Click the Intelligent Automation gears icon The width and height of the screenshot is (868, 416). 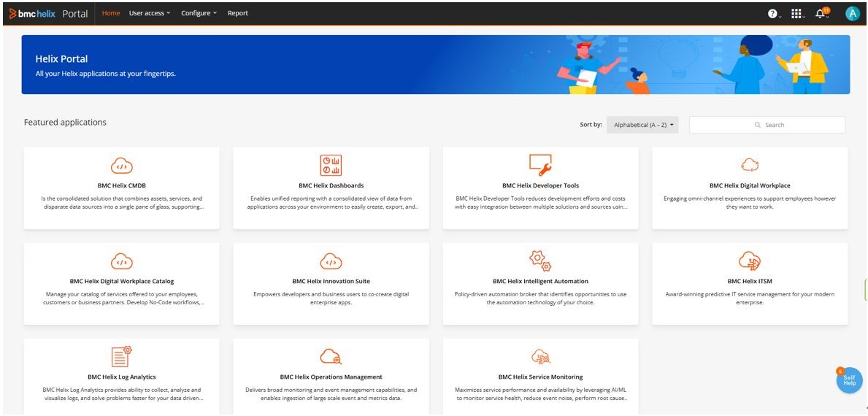(x=540, y=260)
